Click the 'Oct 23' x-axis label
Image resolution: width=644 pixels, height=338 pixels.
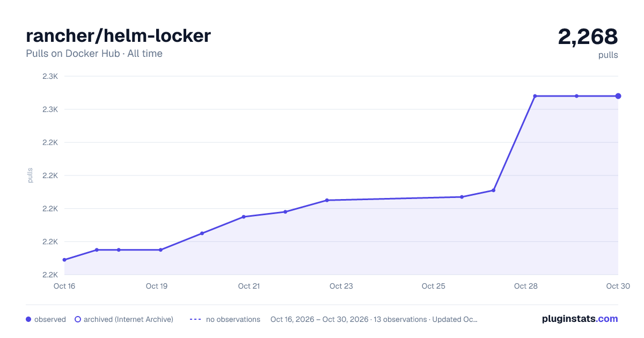(341, 286)
